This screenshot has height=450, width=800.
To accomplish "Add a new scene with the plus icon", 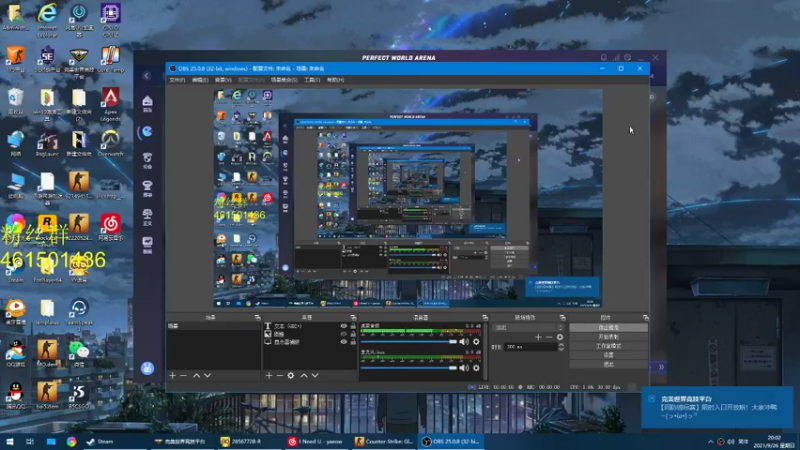I will [172, 376].
